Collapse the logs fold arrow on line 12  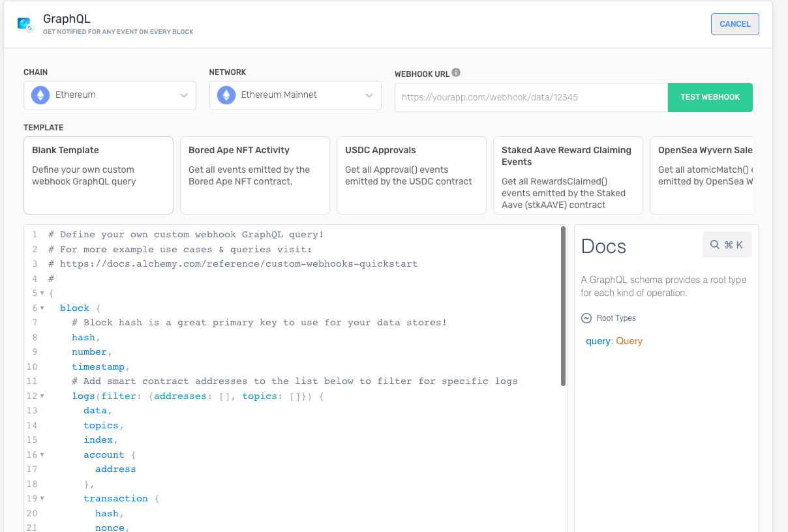42,396
